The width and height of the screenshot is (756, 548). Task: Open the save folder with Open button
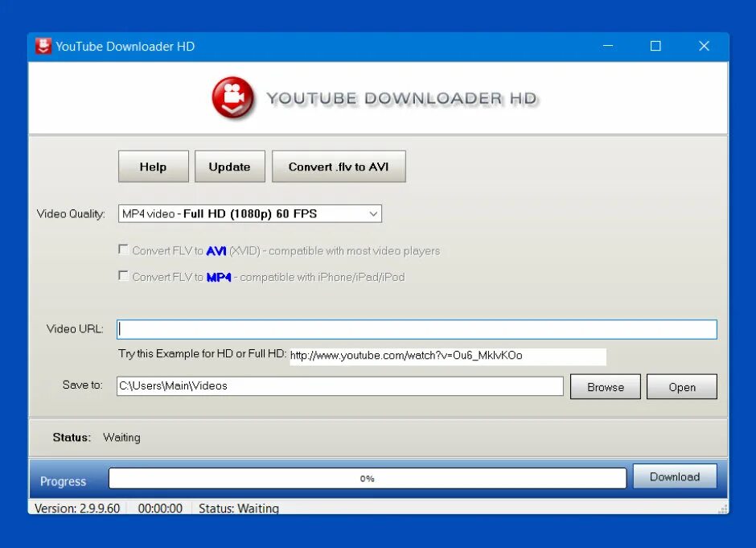click(682, 387)
